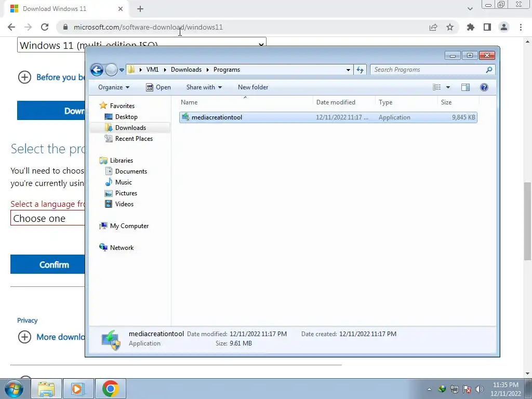Select the Download Windows 11 tab
The height and width of the screenshot is (399, 532).
pos(65,9)
